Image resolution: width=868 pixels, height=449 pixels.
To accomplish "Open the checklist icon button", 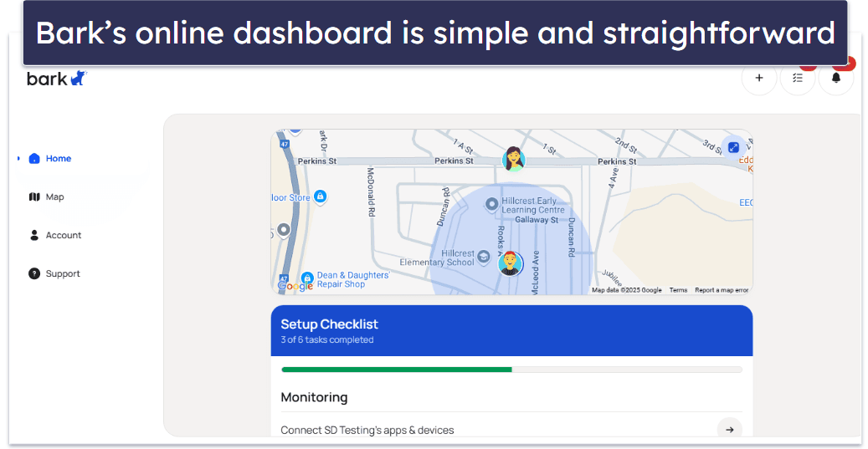I will click(798, 78).
